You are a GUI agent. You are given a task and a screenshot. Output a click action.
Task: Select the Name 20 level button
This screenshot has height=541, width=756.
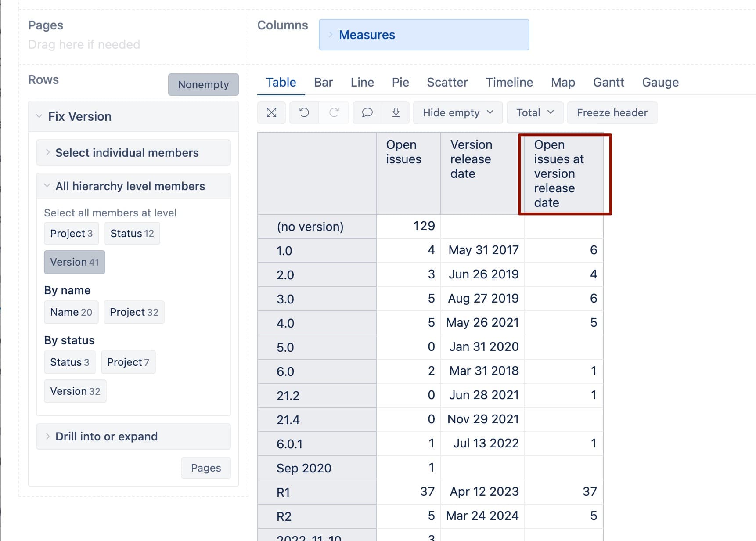[71, 312]
